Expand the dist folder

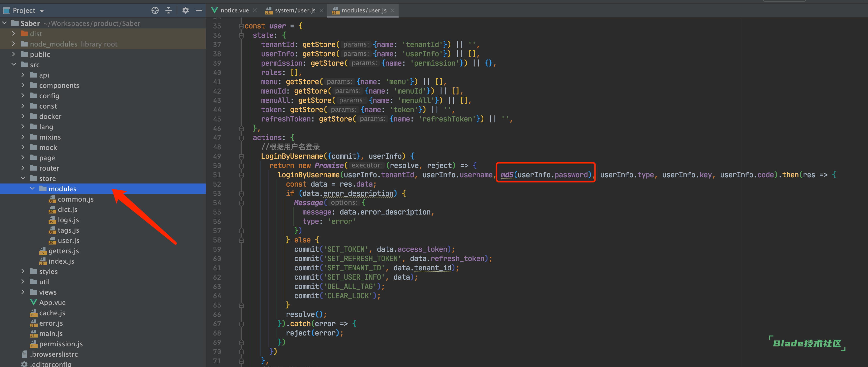coord(14,33)
